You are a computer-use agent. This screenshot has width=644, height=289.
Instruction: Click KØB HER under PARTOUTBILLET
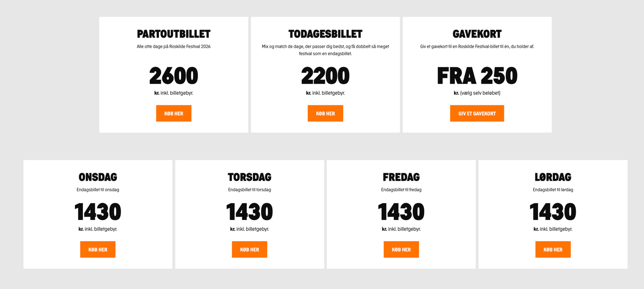click(173, 113)
